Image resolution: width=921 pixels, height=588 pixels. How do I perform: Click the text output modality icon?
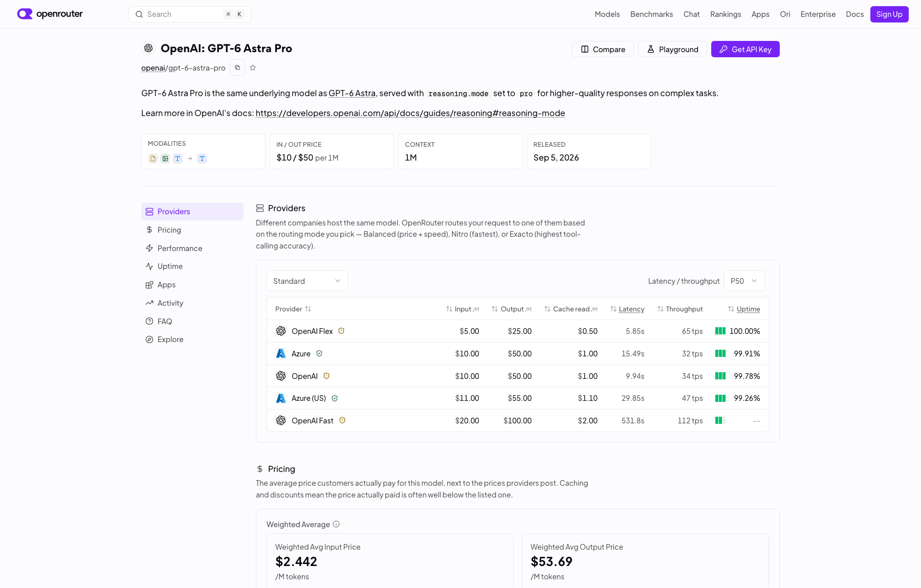[202, 159]
